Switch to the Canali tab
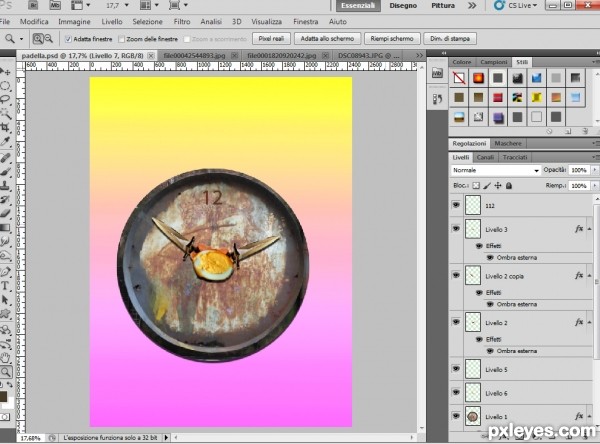 pos(485,157)
